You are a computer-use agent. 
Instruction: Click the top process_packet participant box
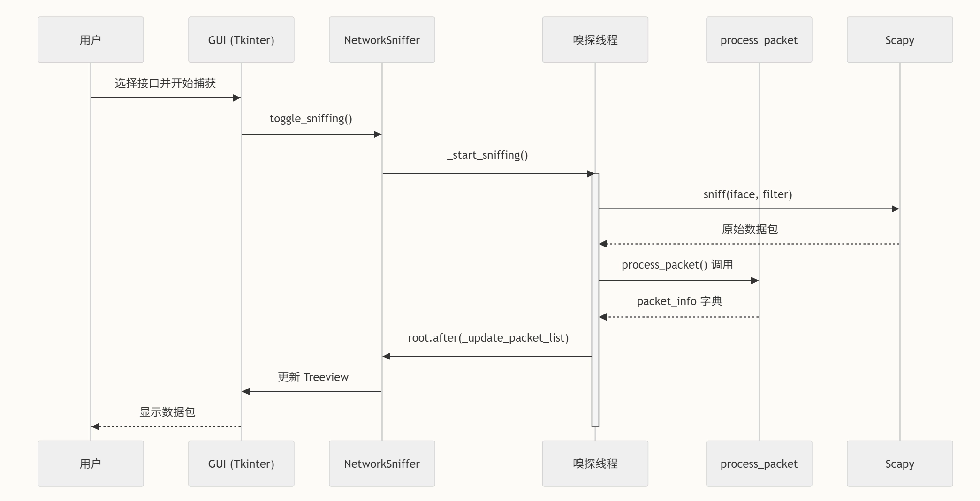pos(759,40)
